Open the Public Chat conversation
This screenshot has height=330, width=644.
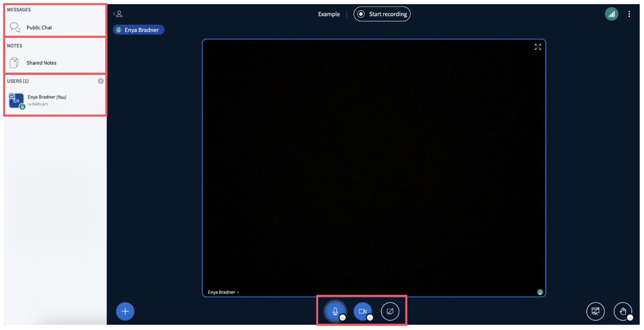tap(55, 28)
